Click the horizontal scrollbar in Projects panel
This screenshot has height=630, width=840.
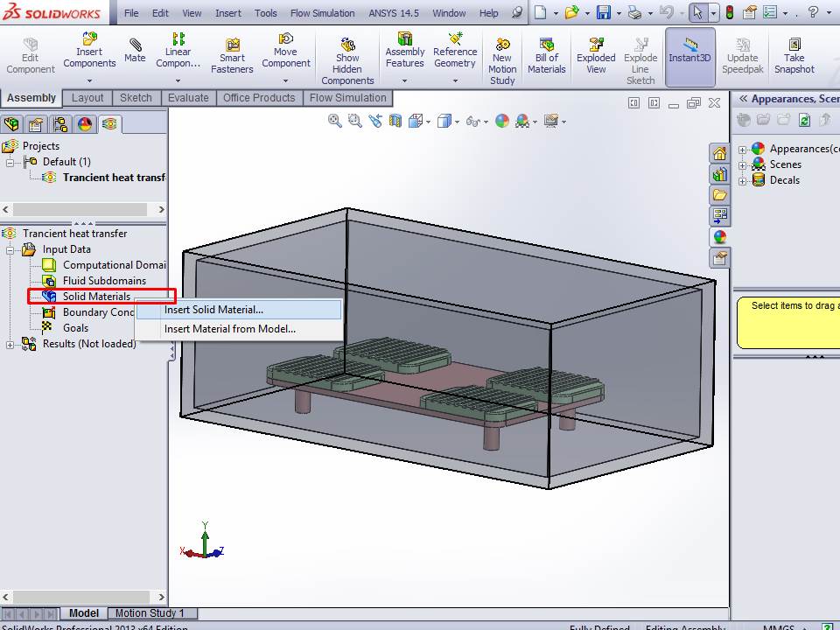pyautogui.click(x=83, y=210)
